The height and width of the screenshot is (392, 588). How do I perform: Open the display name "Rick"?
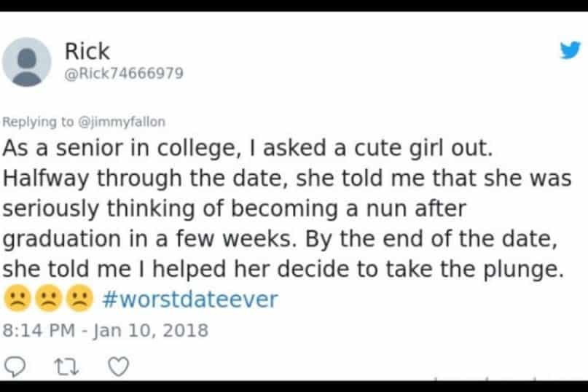coord(87,51)
